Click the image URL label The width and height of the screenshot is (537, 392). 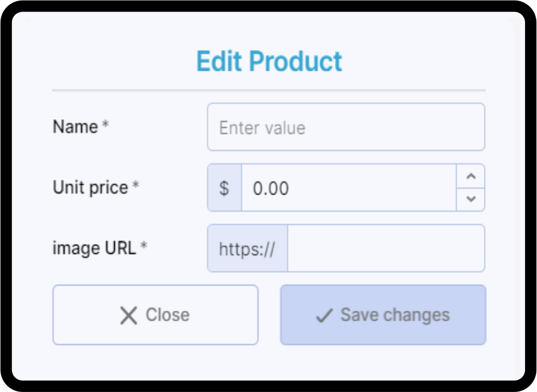coord(94,248)
